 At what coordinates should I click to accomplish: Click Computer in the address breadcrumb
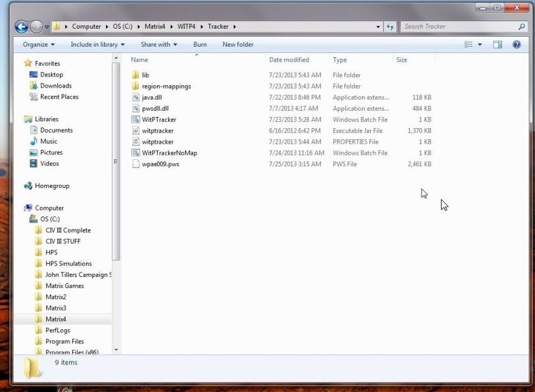coord(87,27)
